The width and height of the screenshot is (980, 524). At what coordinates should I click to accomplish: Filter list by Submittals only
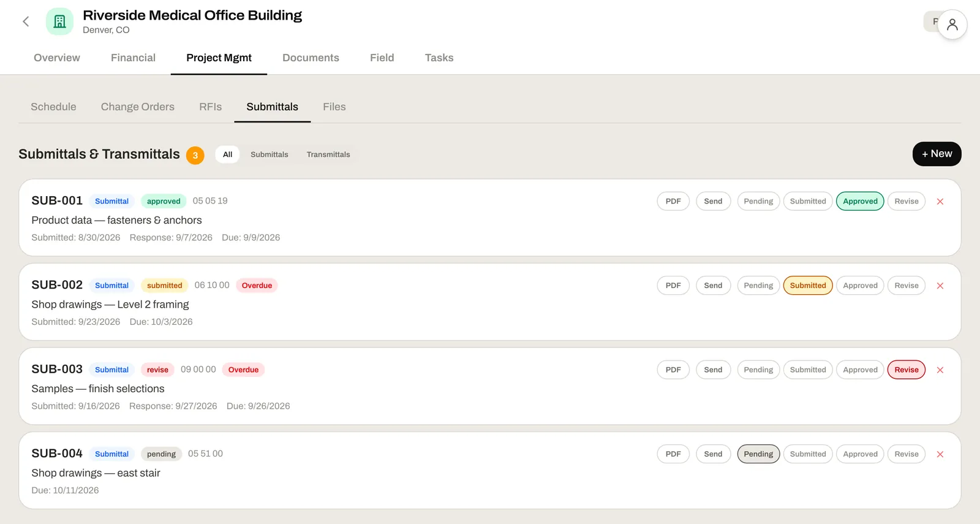pos(269,154)
